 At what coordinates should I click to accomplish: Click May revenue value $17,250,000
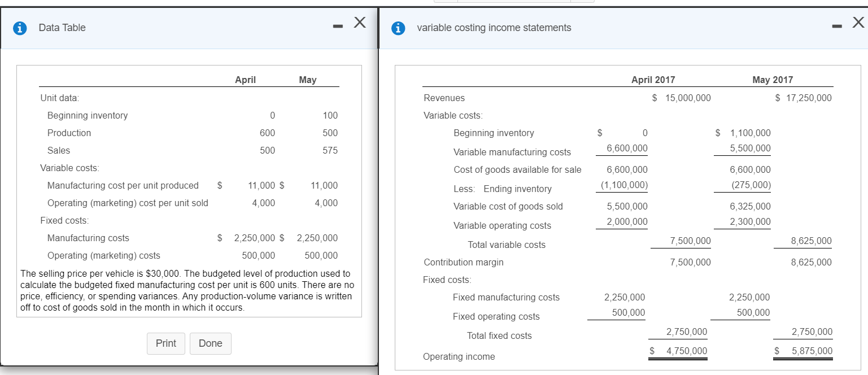(804, 98)
